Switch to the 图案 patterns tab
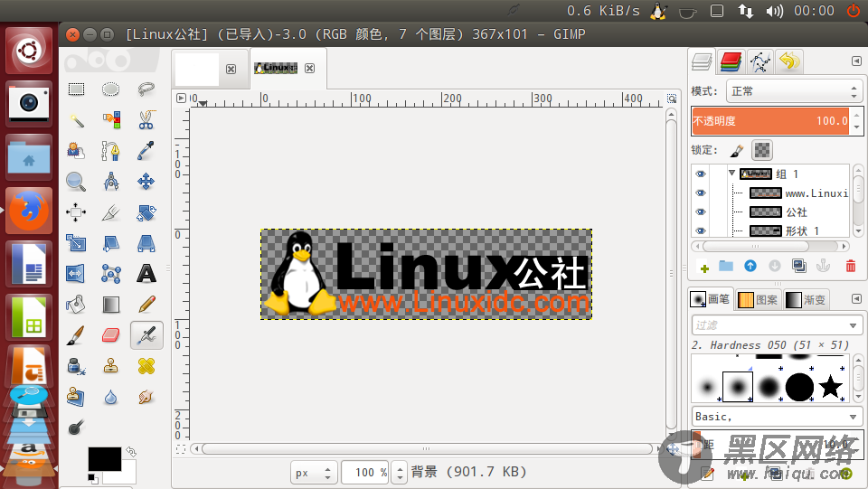The width and height of the screenshot is (868, 489). coord(758,300)
